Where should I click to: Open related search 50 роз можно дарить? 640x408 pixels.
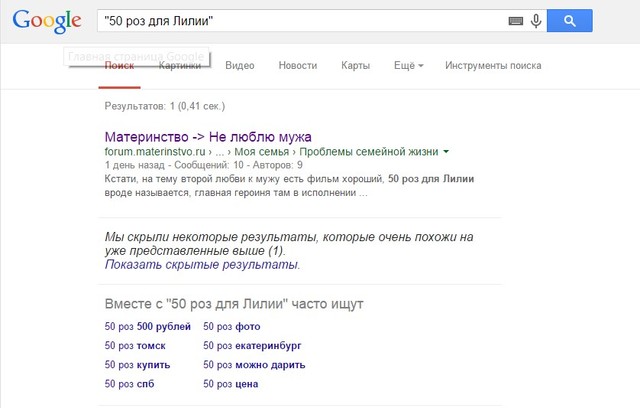254,365
